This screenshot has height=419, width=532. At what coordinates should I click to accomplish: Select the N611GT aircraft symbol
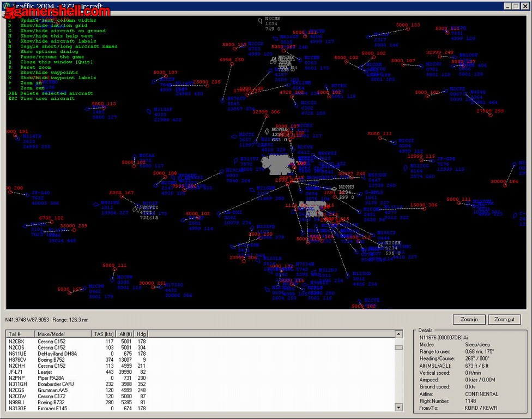point(275,38)
